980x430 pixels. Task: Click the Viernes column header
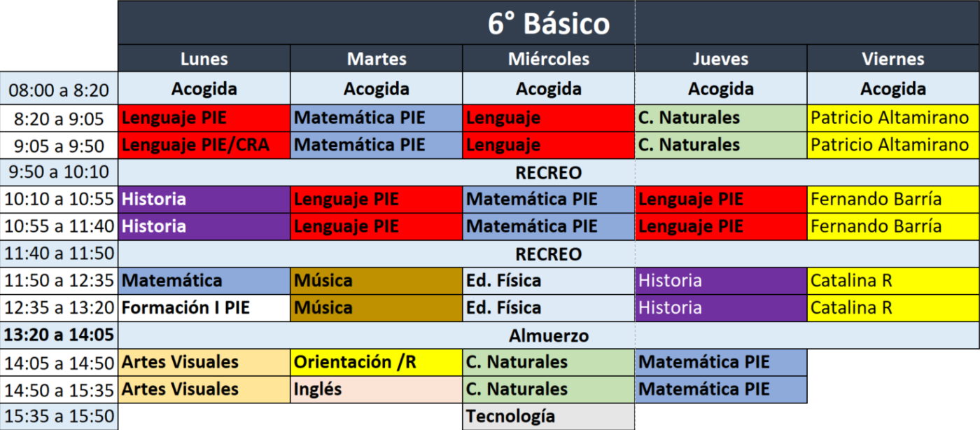pyautogui.click(x=893, y=60)
